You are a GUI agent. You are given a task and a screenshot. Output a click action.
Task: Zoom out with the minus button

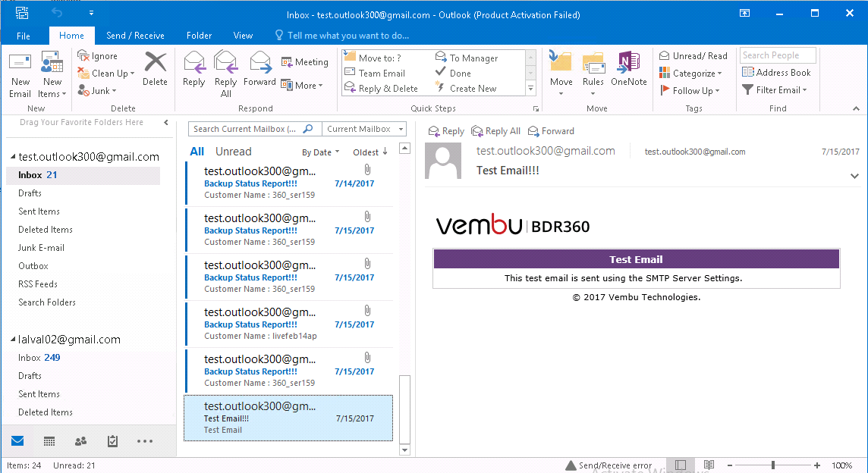(730, 465)
